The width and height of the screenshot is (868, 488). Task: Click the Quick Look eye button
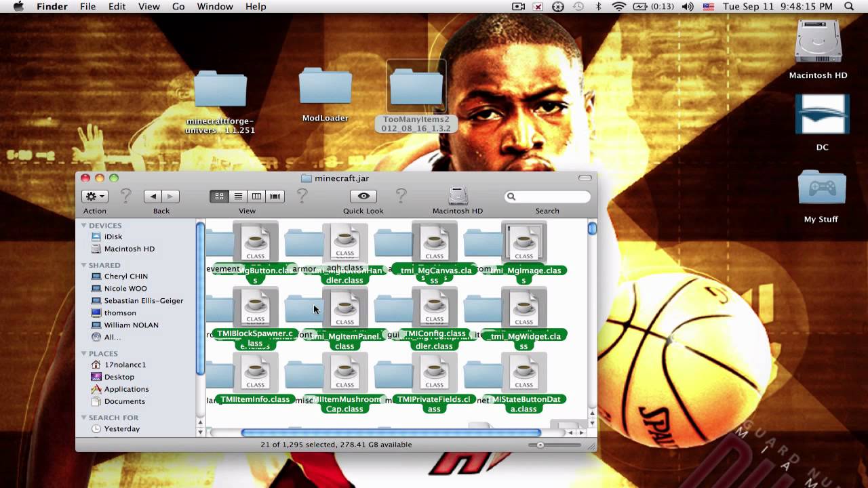pyautogui.click(x=363, y=196)
